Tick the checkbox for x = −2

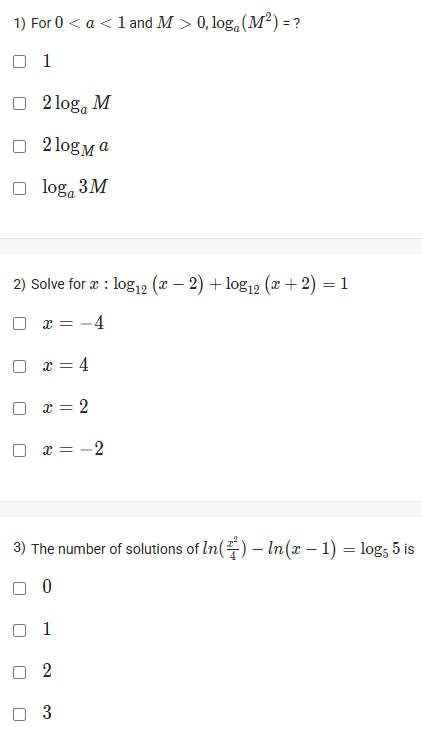point(19,450)
